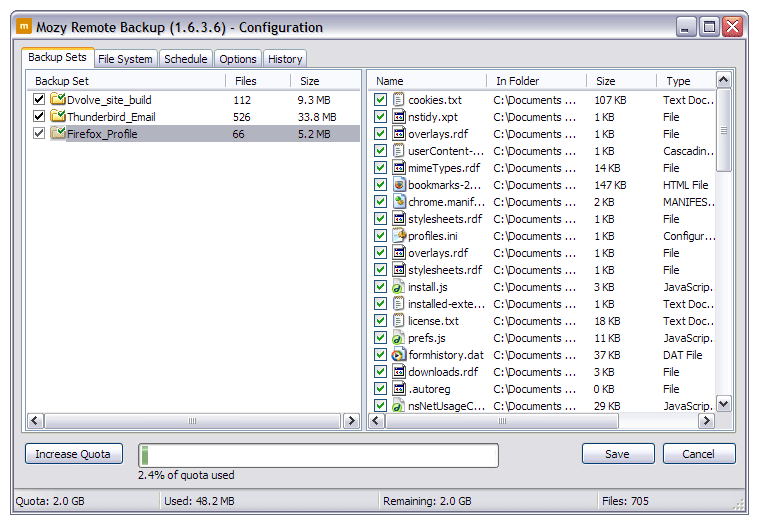The height and width of the screenshot is (525, 759).
Task: Toggle the prefs.js checkbox
Action: [x=380, y=338]
